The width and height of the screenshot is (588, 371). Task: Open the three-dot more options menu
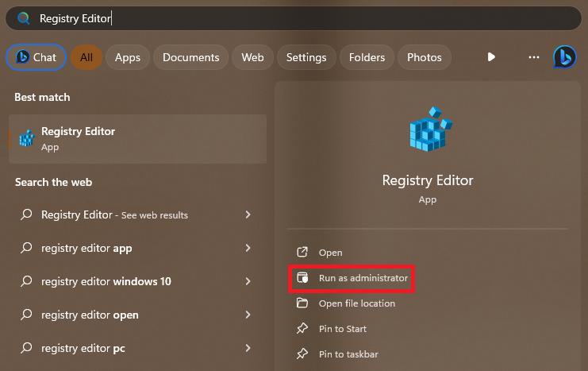533,57
